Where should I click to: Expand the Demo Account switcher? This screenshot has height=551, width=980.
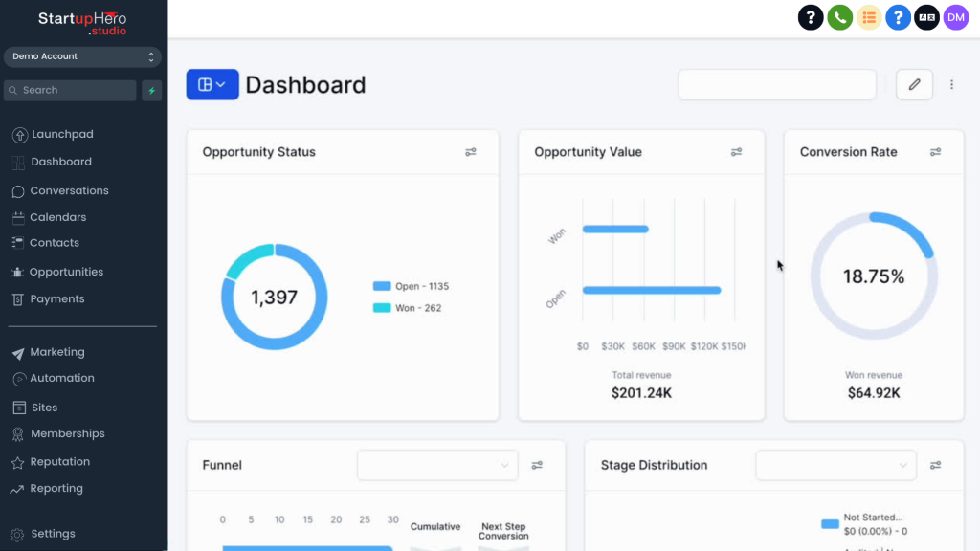coord(83,57)
